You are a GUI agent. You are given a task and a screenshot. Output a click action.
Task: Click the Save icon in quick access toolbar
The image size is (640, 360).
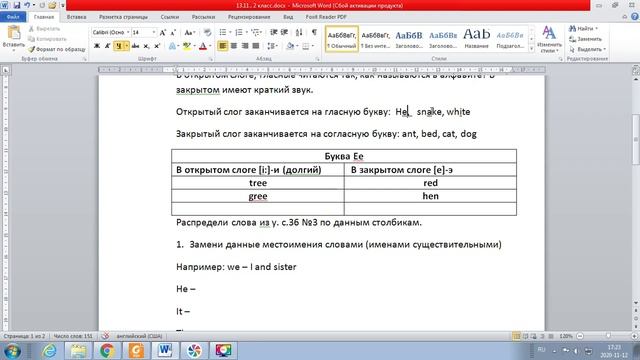pos(17,5)
